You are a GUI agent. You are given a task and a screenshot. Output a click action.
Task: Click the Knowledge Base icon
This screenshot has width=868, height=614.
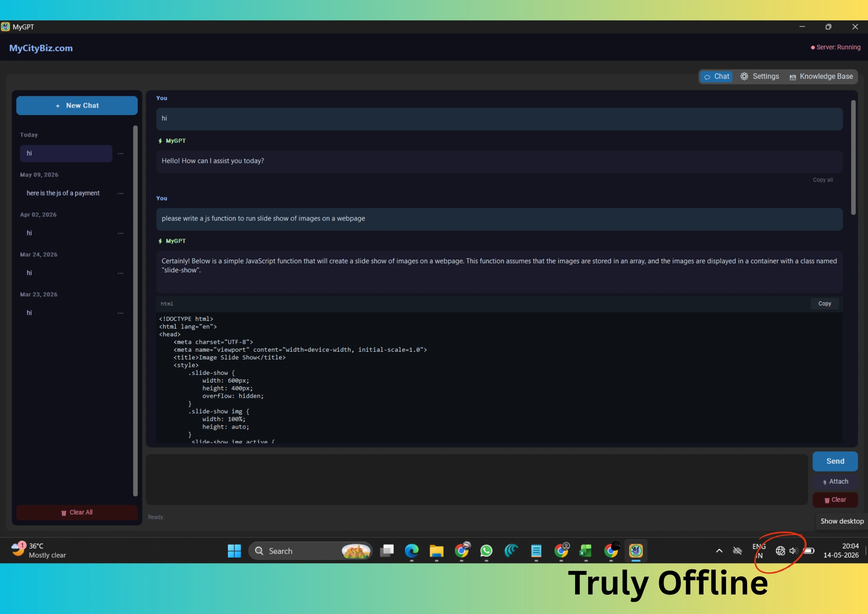pos(792,77)
